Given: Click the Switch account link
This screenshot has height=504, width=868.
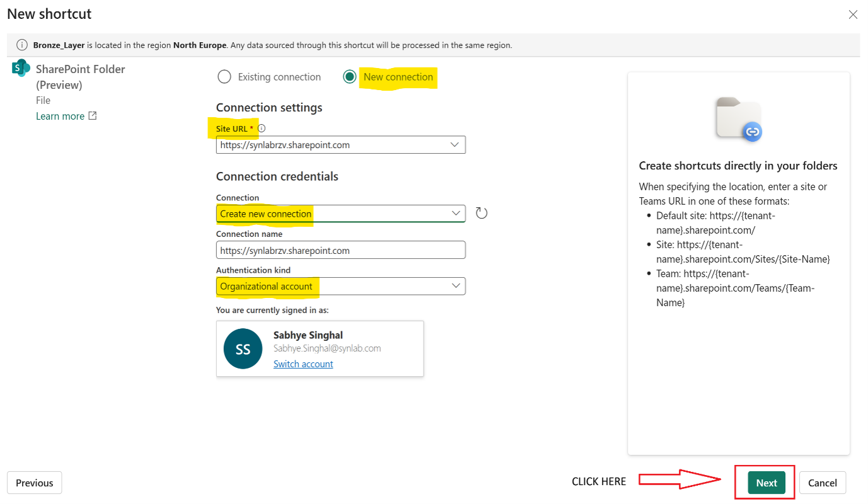Looking at the screenshot, I should click(303, 364).
